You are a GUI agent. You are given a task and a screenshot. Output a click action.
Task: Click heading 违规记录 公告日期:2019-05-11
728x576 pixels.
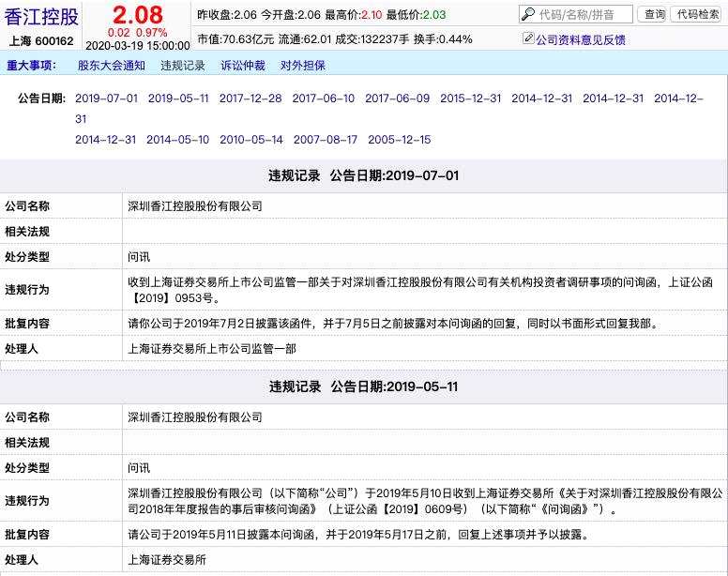click(364, 387)
